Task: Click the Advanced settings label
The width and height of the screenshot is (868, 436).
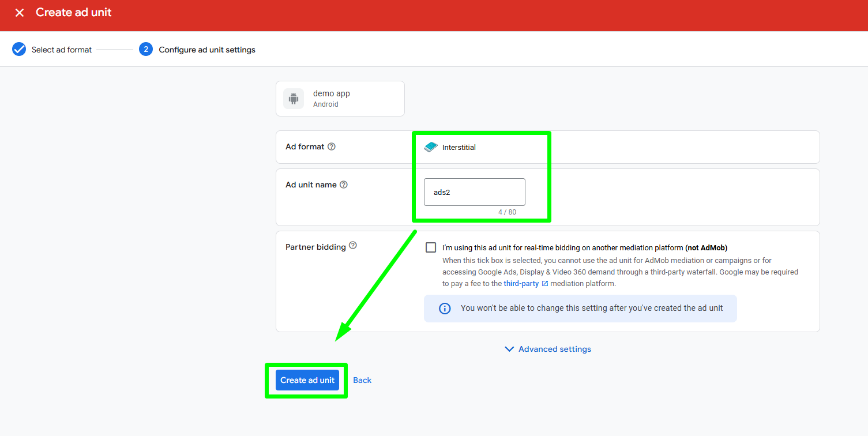Action: click(554, 349)
